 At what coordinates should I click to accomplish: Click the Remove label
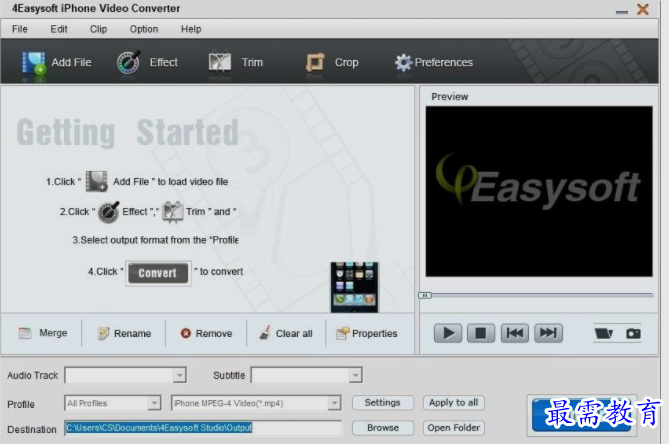[214, 334]
